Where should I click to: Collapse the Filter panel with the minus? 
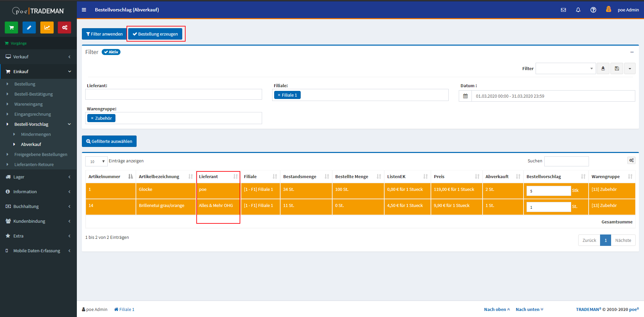[632, 52]
